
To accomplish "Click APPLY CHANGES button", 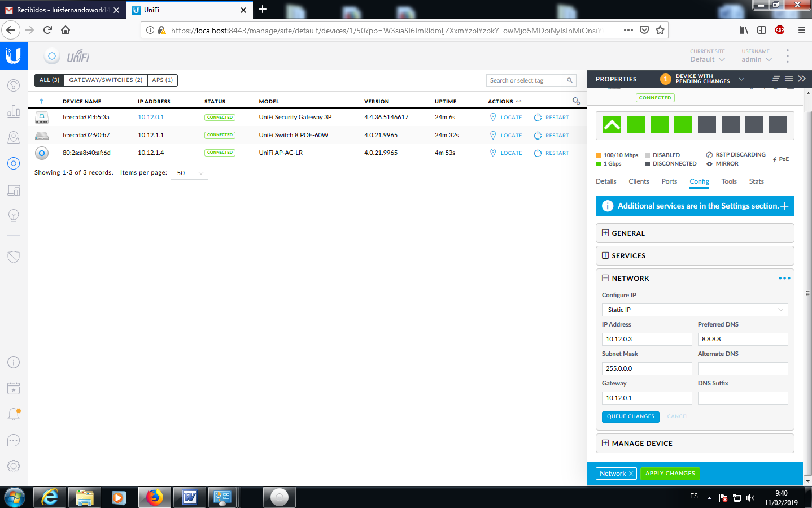I will [670, 474].
